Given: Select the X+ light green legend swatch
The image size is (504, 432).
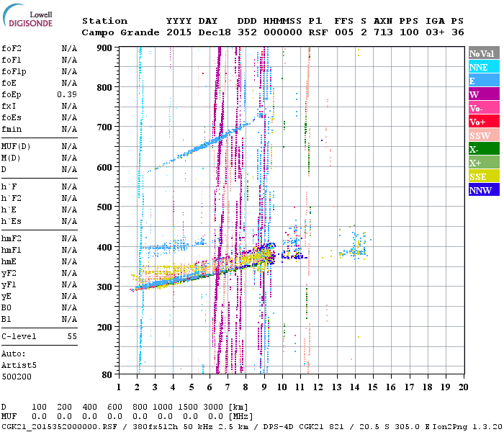Looking at the screenshot, I should [484, 162].
